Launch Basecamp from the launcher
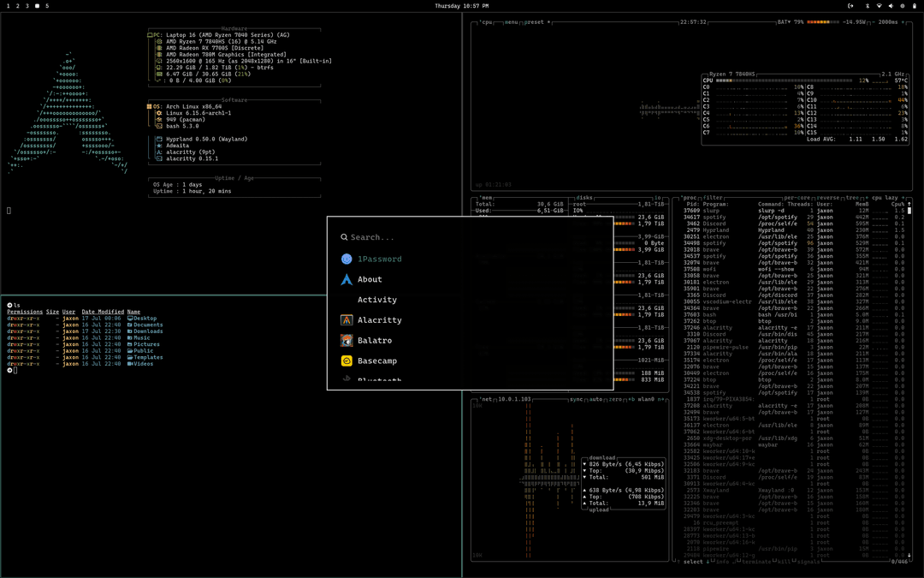This screenshot has width=924, height=578. point(376,361)
